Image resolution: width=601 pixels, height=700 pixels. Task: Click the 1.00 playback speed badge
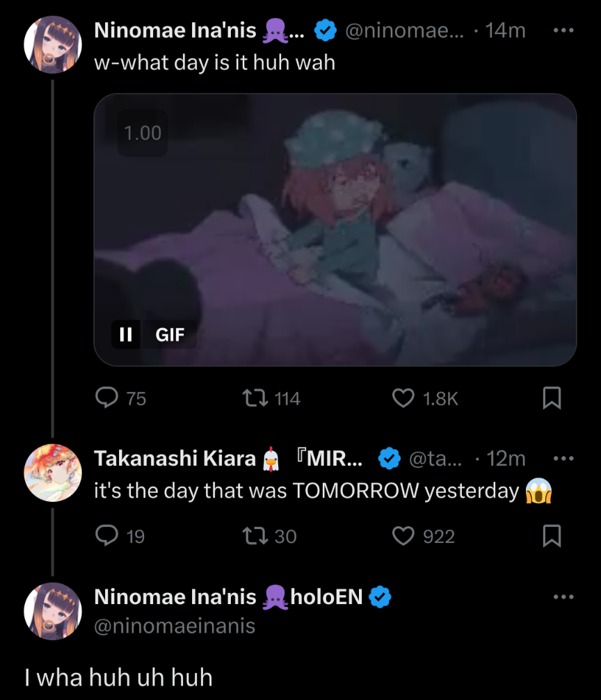coord(142,133)
